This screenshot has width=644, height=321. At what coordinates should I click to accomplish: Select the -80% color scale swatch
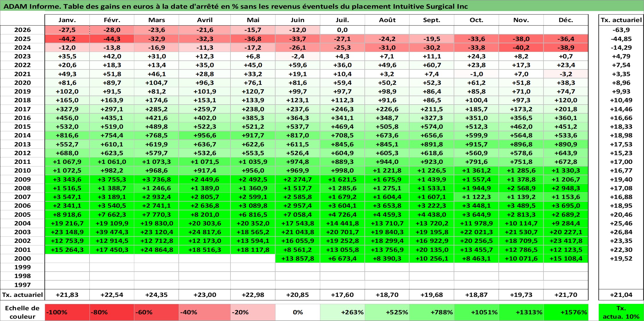112,312
